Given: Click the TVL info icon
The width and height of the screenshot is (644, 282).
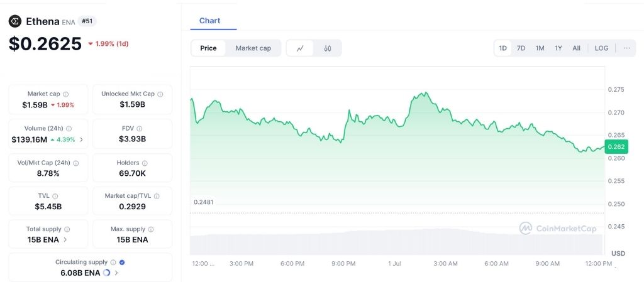Looking at the screenshot, I should pos(55,197).
